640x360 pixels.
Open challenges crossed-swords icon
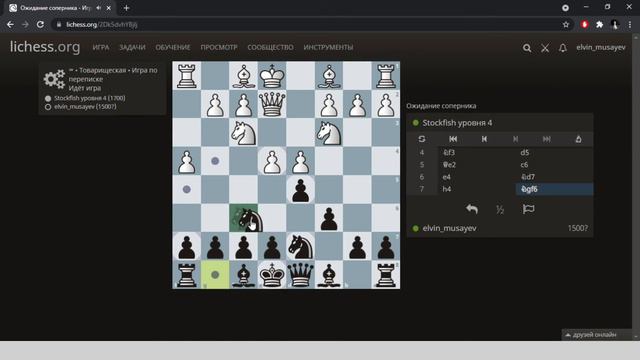pyautogui.click(x=545, y=48)
